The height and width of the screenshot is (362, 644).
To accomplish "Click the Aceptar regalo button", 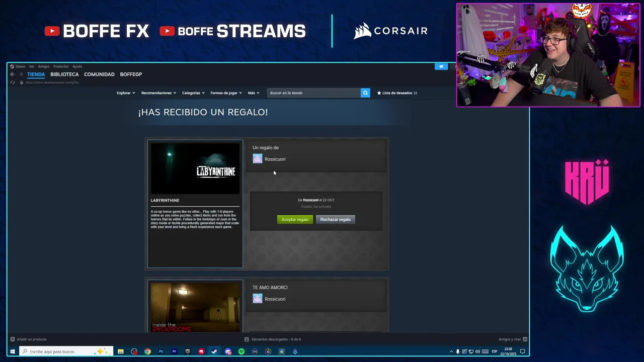I will 295,220.
